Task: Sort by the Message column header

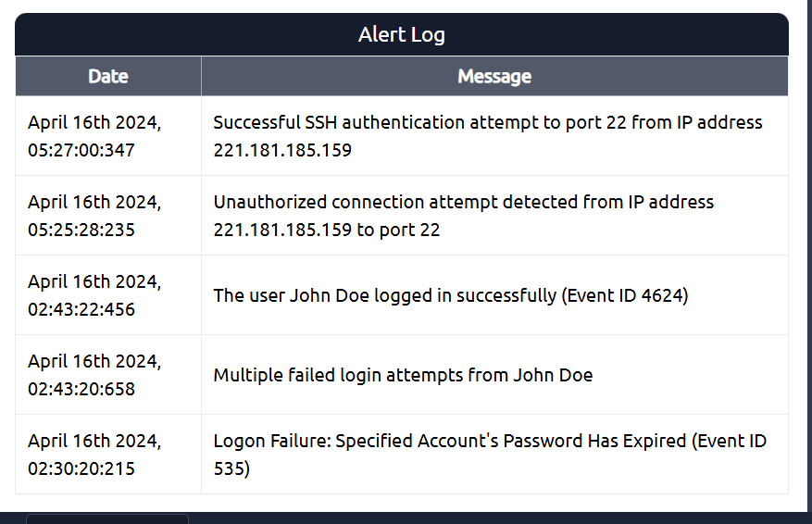Action: 494,76
